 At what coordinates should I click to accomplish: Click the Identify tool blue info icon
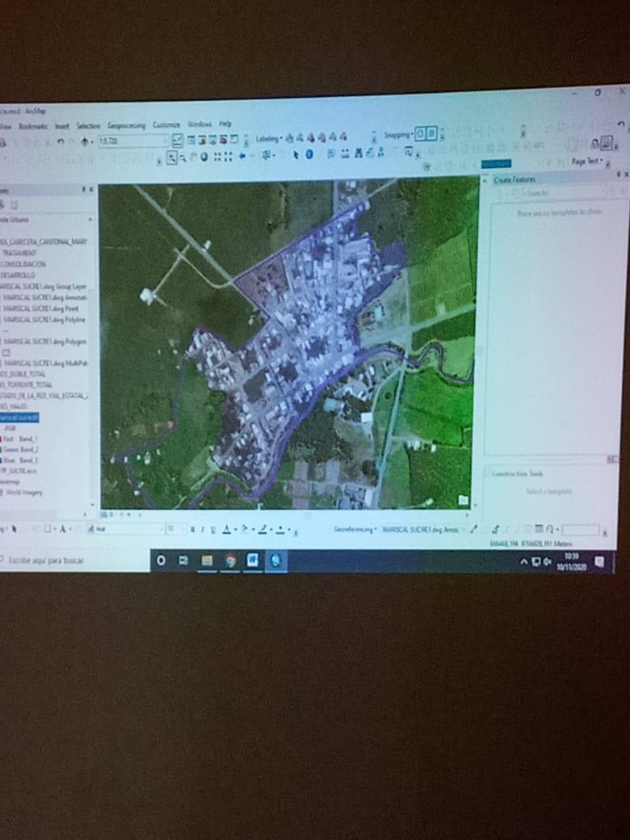(309, 154)
